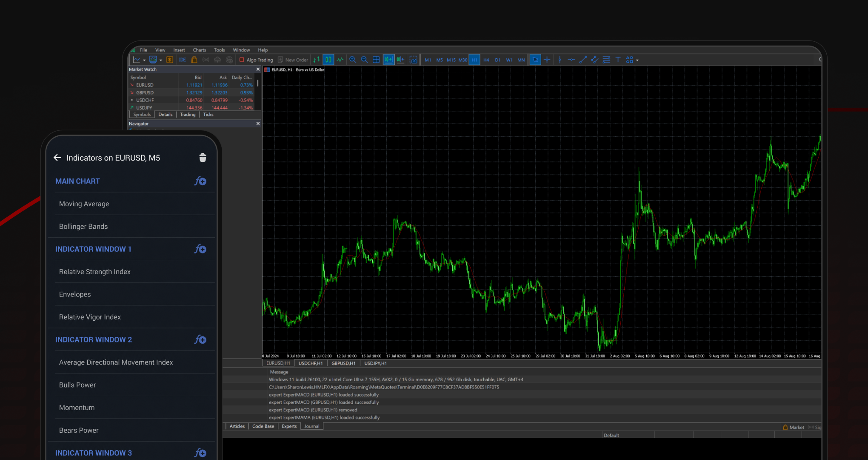Select the equidistant channel tool
This screenshot has width=868, height=460.
pyautogui.click(x=594, y=60)
